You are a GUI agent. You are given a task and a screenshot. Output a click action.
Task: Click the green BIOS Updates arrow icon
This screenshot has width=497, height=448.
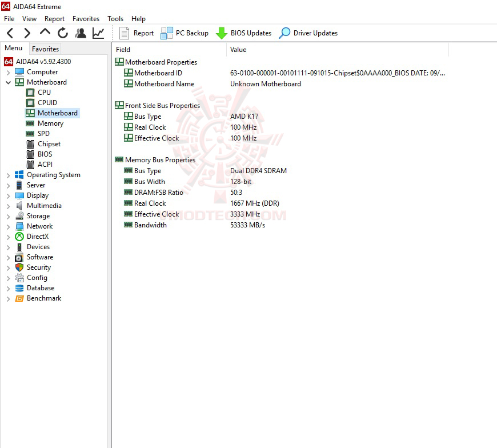click(221, 33)
